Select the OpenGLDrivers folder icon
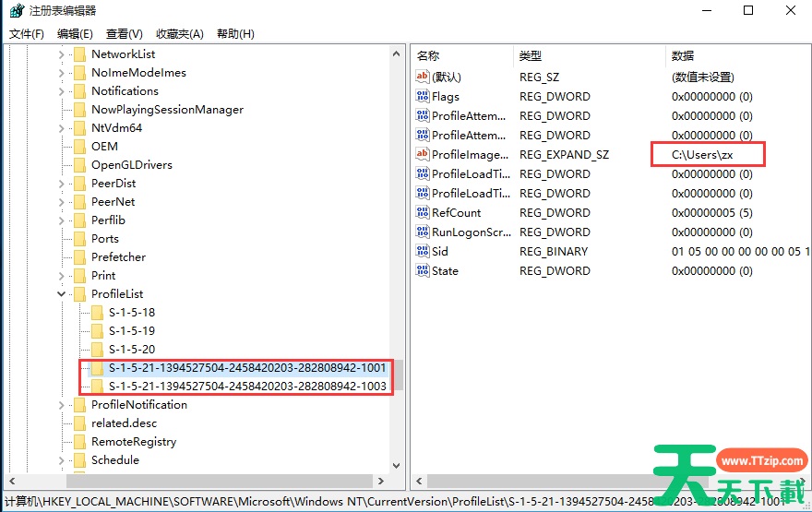This screenshot has height=512, width=812. coord(79,165)
